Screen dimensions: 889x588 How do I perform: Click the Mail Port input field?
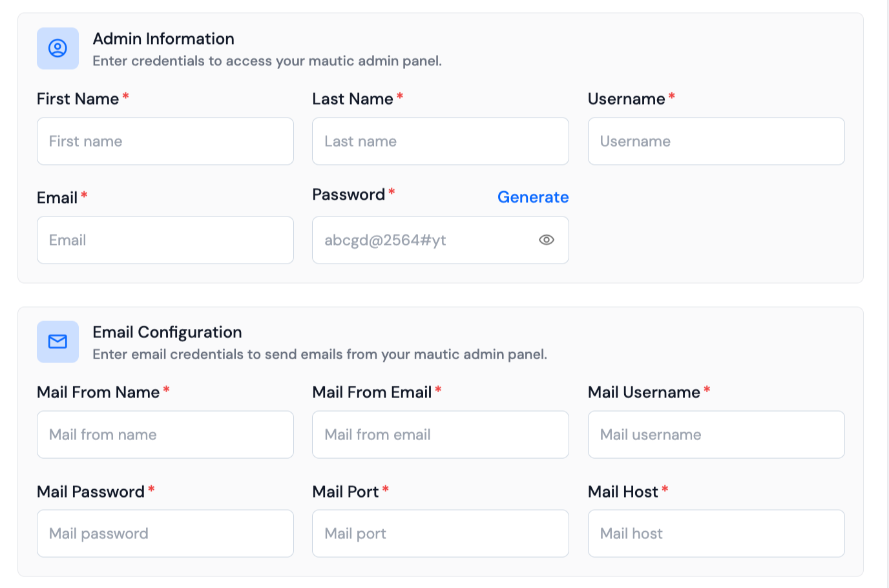(x=440, y=533)
